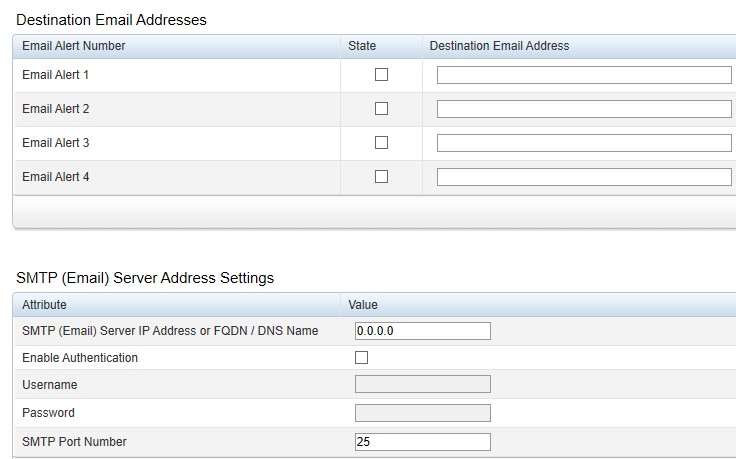Turn on the Enable Authentication checkbox
Image resolution: width=736 pixels, height=459 pixels.
coord(361,358)
